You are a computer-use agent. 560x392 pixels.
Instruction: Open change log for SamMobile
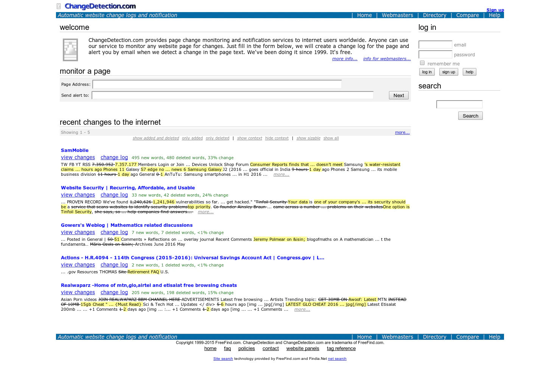click(x=114, y=157)
